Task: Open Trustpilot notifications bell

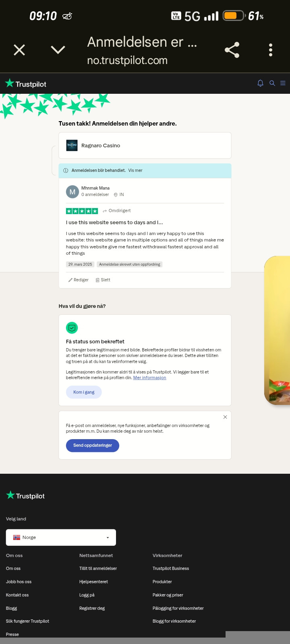Action: [260, 83]
